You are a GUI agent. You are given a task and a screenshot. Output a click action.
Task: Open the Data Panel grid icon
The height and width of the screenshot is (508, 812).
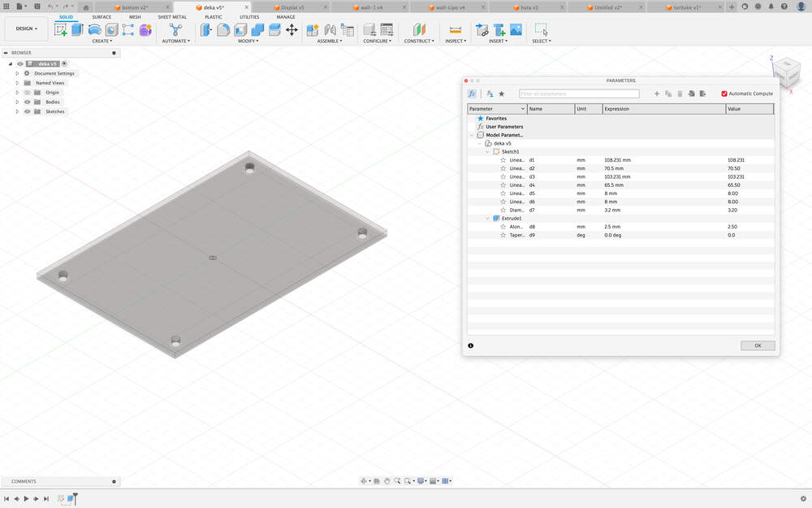[6, 7]
